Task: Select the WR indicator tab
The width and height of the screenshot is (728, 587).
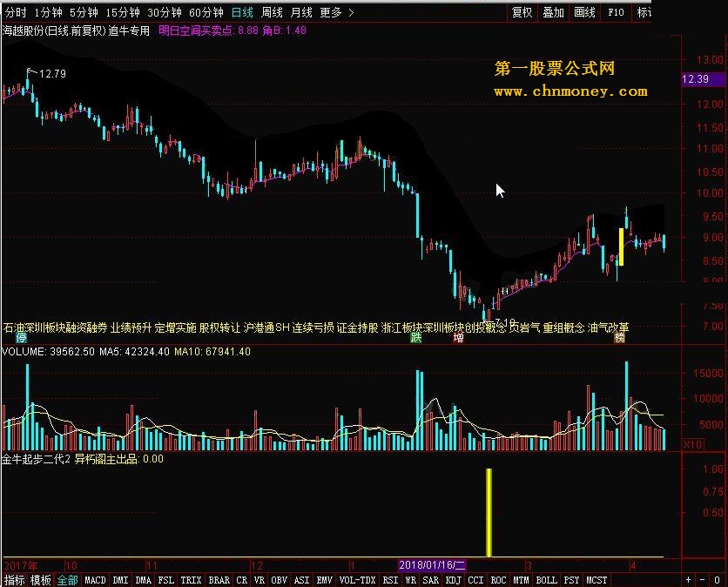Action: 411,580
